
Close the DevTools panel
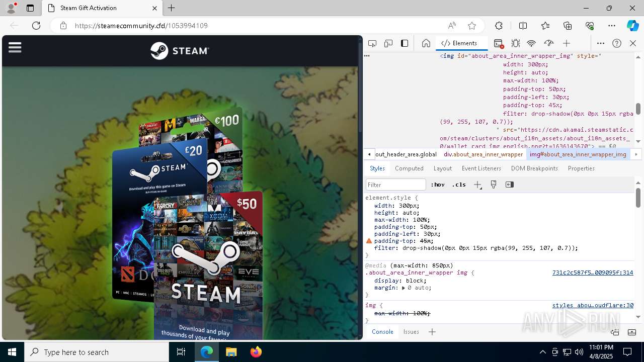point(633,43)
